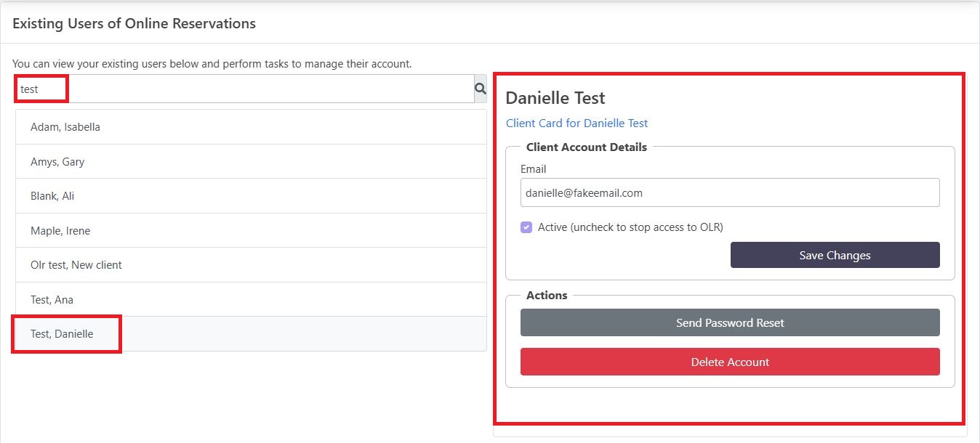Click the Actions section title

547,296
